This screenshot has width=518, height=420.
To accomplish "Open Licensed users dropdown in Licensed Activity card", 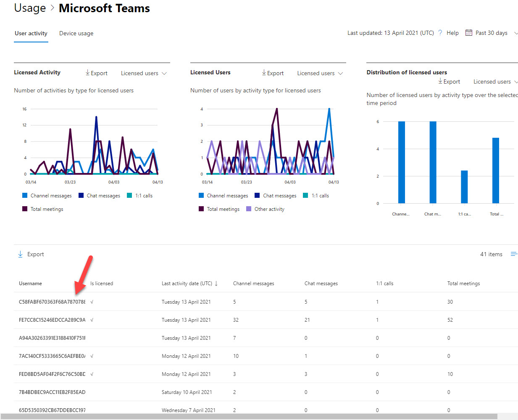I will (x=144, y=73).
